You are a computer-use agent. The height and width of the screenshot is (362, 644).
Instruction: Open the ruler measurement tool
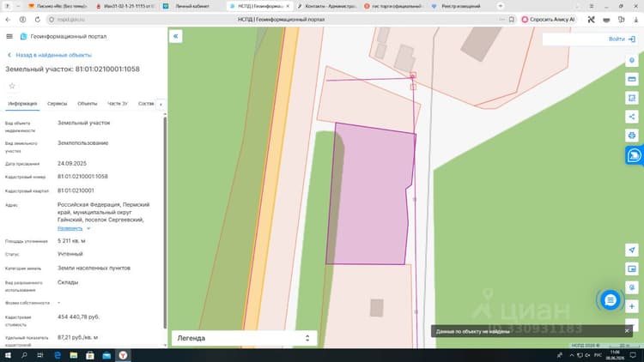pos(632,79)
